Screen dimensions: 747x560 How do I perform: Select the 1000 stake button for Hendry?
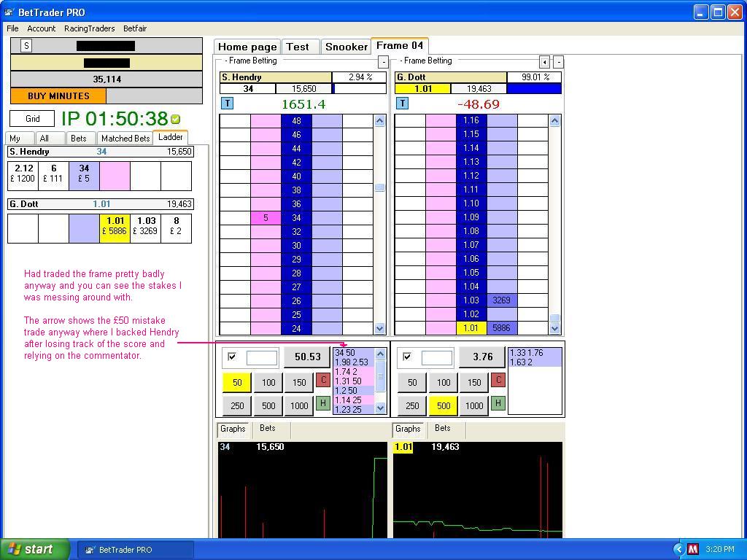click(299, 405)
